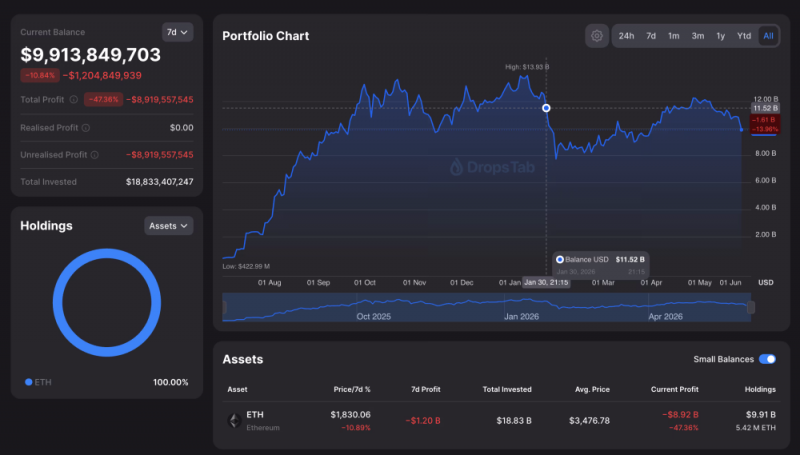This screenshot has height=455, width=800.
Task: Click the ETH price $1,830.06 cell
Action: click(x=350, y=415)
